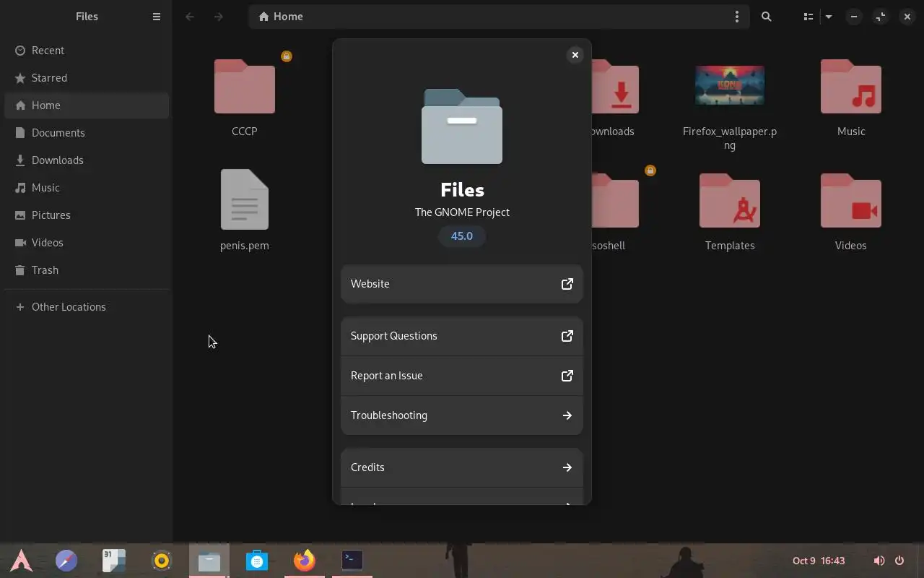
Task: Open the path bar three-dot menu
Action: click(736, 17)
